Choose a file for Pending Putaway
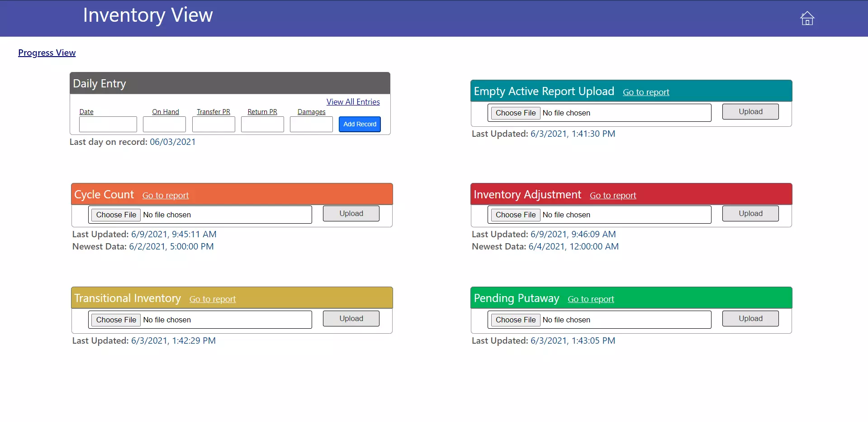 click(x=515, y=320)
